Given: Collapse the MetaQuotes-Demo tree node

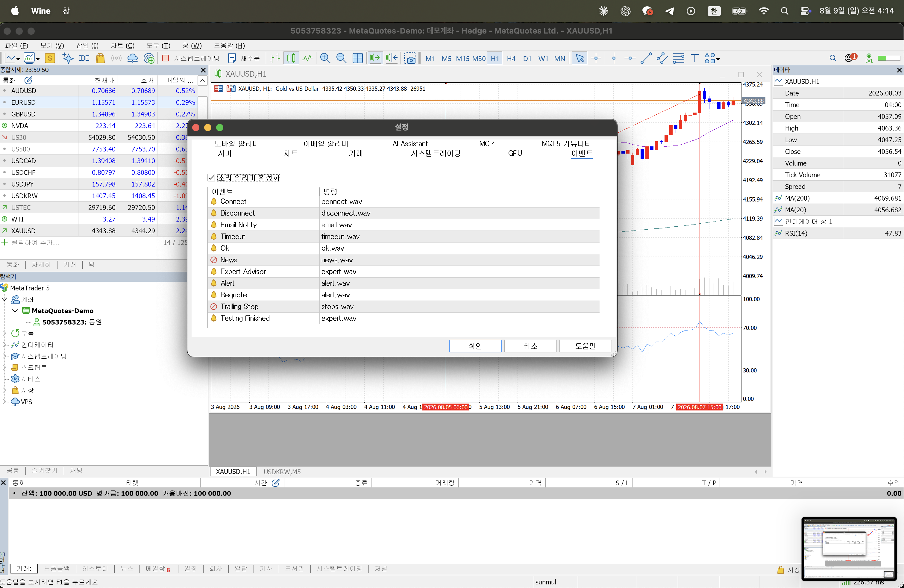Looking at the screenshot, I should point(15,311).
